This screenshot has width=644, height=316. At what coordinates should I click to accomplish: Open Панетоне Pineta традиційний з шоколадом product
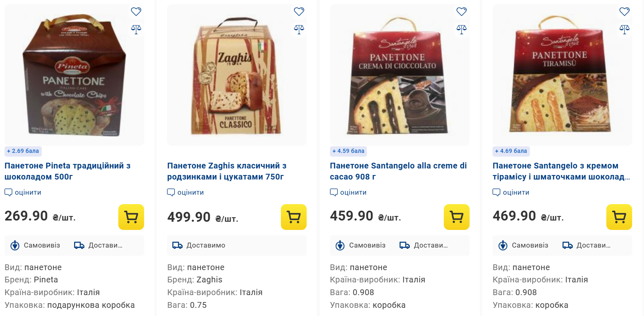[x=68, y=171]
